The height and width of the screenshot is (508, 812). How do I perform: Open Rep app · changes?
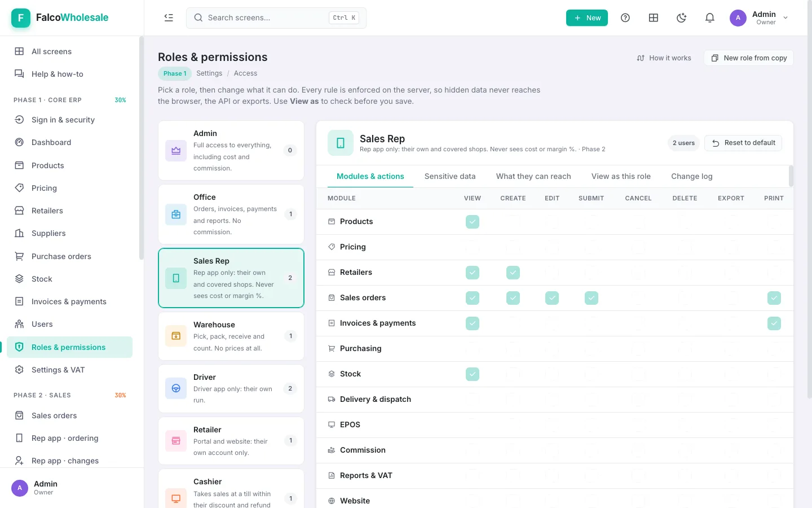point(70,461)
